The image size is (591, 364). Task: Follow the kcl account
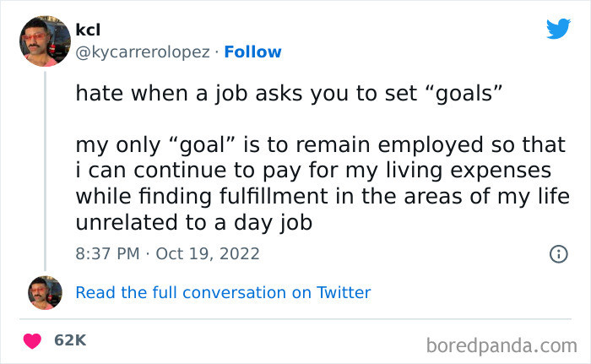[254, 52]
